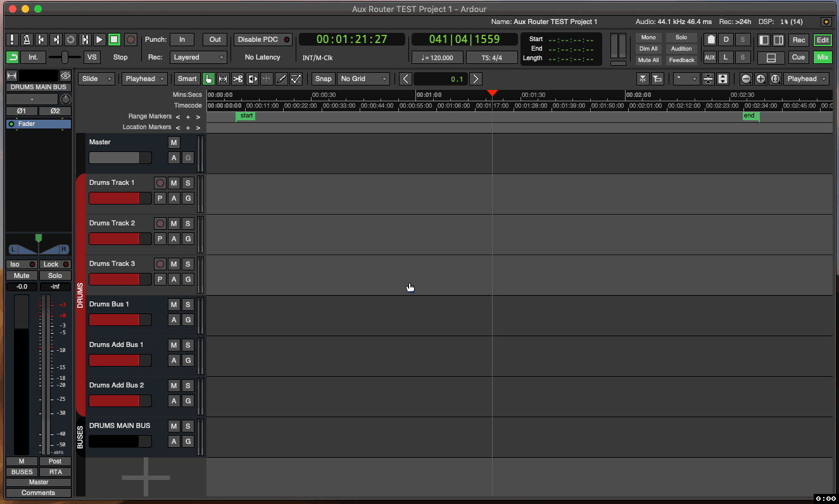Switch to the Rec window tab
The height and width of the screenshot is (504, 839).
pyautogui.click(x=798, y=40)
